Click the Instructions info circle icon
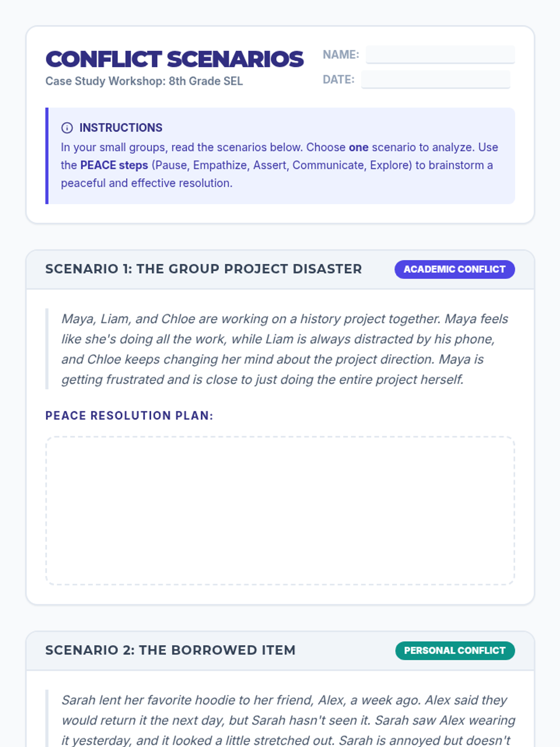 (67, 128)
